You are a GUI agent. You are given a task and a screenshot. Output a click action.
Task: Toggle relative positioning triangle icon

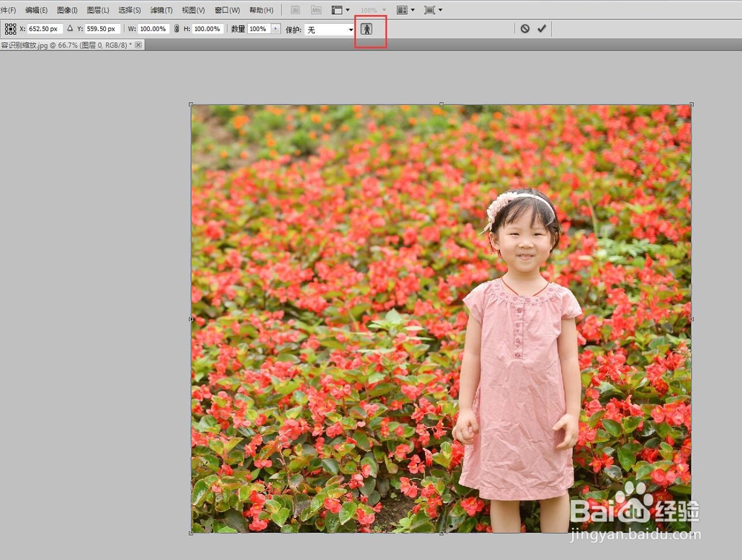tap(70, 28)
